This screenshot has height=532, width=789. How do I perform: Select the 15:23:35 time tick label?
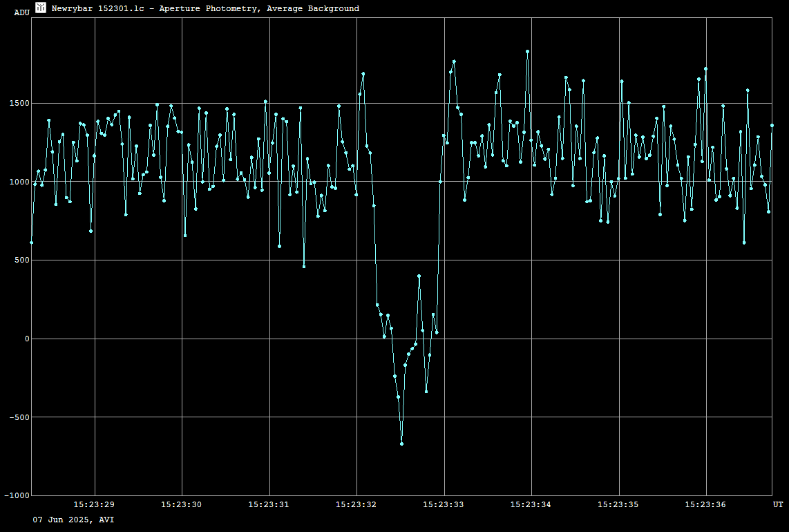click(x=618, y=505)
